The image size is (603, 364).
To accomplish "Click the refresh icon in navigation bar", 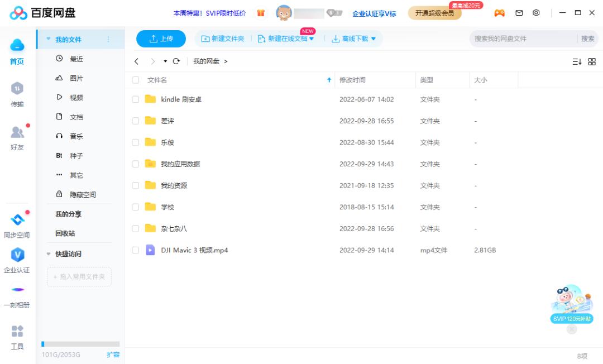I will point(176,61).
